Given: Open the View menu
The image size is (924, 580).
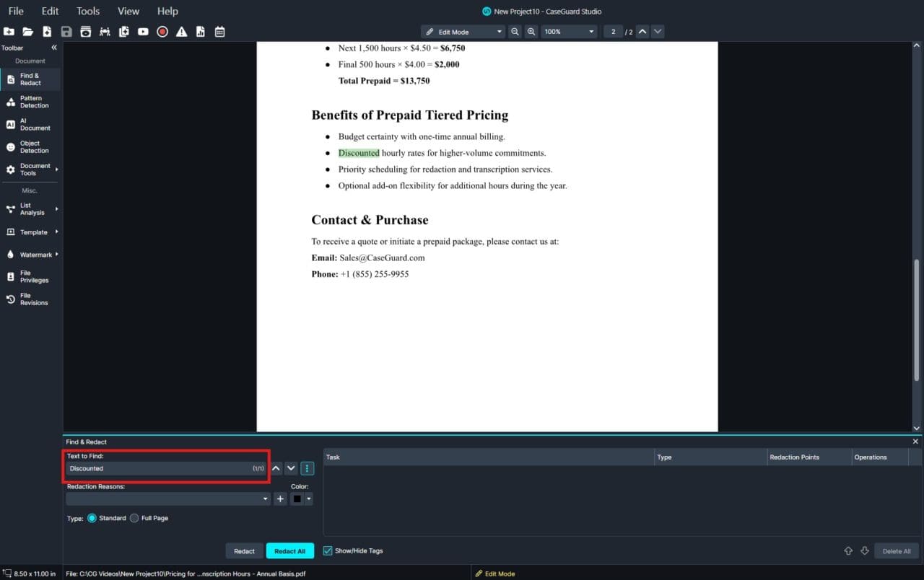Looking at the screenshot, I should coord(128,11).
